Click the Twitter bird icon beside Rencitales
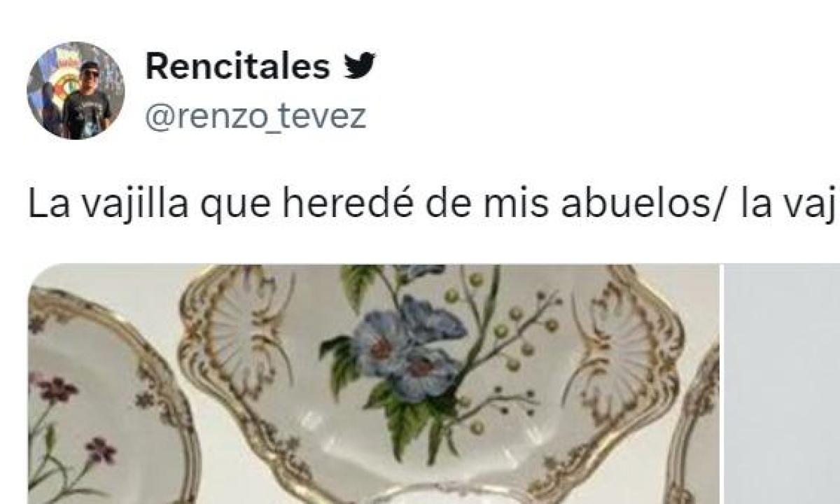 pyautogui.click(x=358, y=66)
